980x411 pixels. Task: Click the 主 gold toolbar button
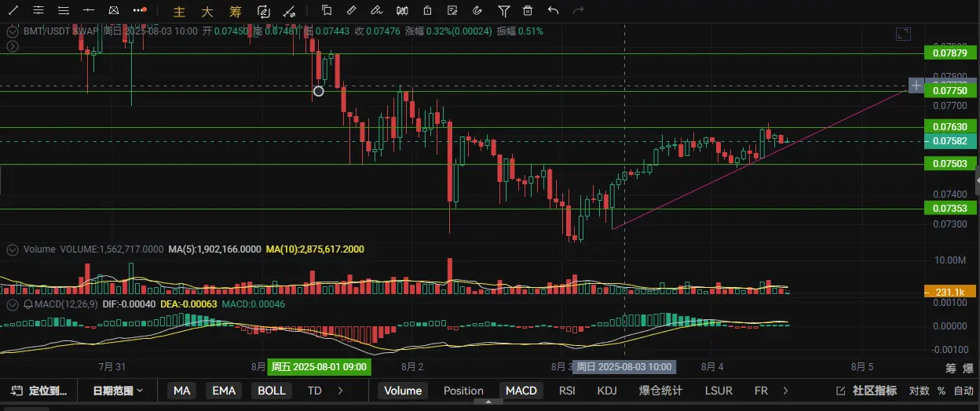click(x=179, y=12)
